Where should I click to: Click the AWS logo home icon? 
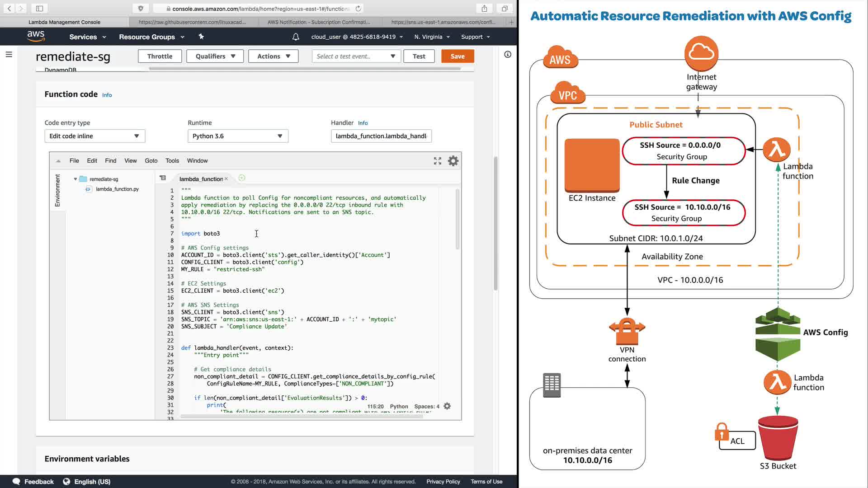[36, 37]
